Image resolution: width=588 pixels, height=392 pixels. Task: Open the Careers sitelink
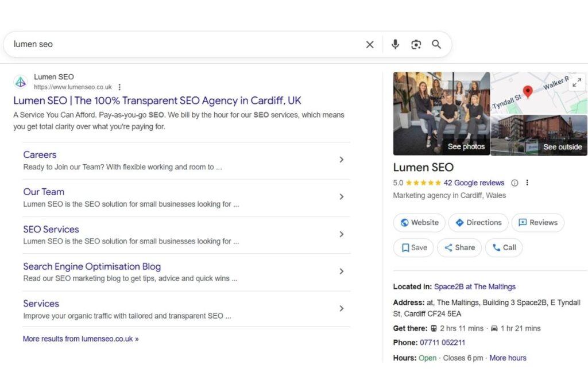[x=40, y=155]
